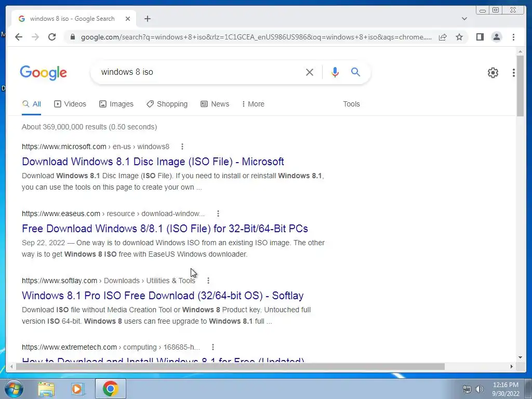532x399 pixels.
Task: Open options for the Softlay result
Action: (208, 281)
